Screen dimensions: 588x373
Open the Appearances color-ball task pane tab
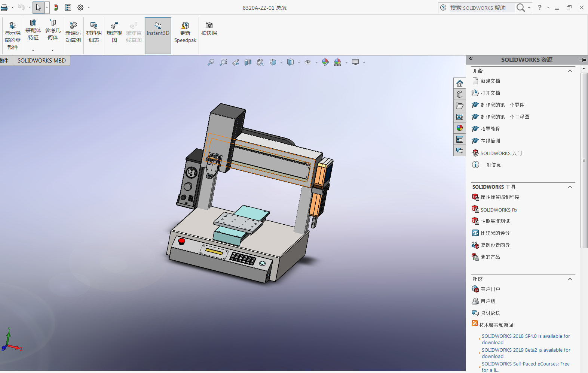pyautogui.click(x=460, y=128)
